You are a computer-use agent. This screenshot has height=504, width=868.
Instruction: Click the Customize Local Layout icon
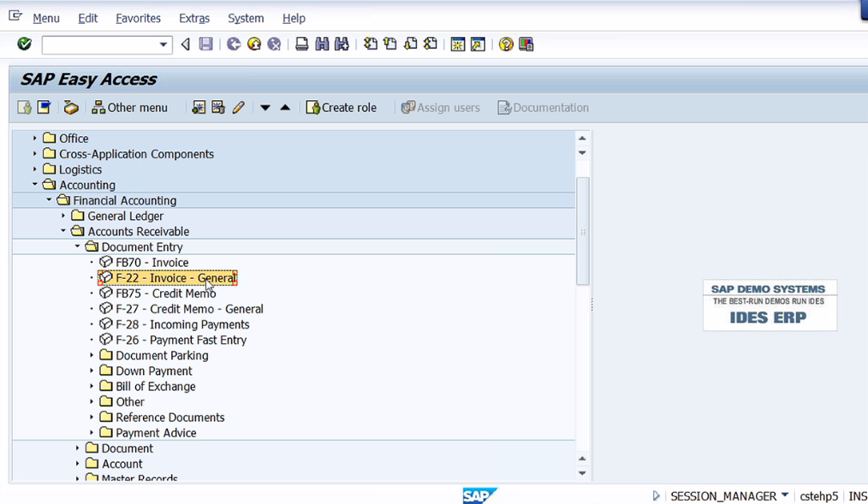[526, 44]
